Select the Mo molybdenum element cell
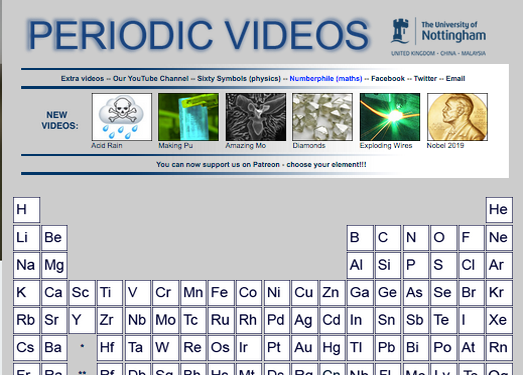The height and width of the screenshot is (375, 523). coord(165,320)
